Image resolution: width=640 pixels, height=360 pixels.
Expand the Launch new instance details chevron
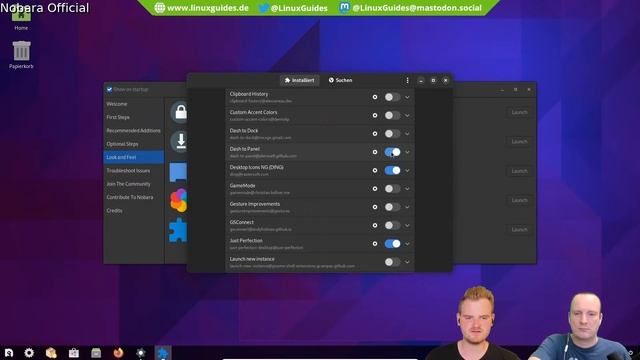tap(407, 262)
